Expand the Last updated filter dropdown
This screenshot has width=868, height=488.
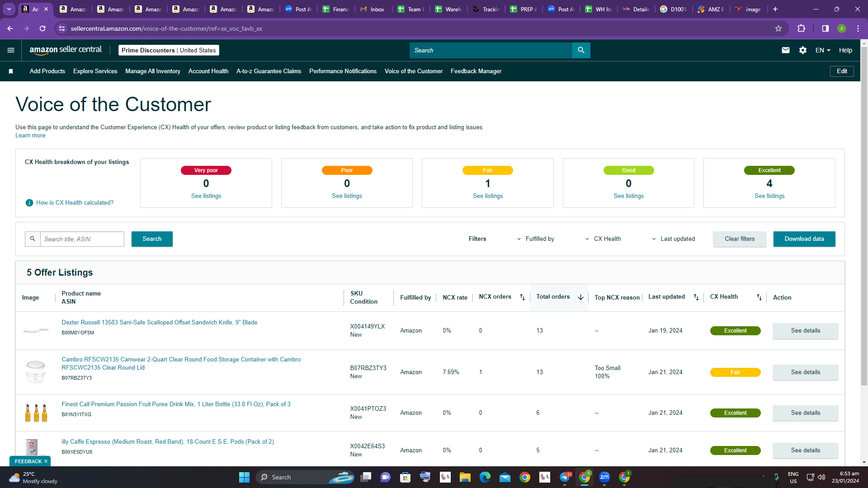[673, 239]
